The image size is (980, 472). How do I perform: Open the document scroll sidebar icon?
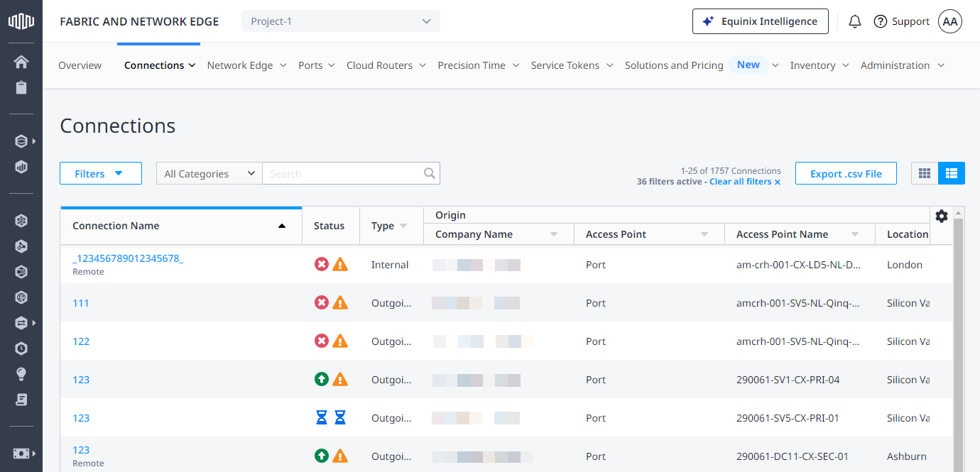pos(21,400)
